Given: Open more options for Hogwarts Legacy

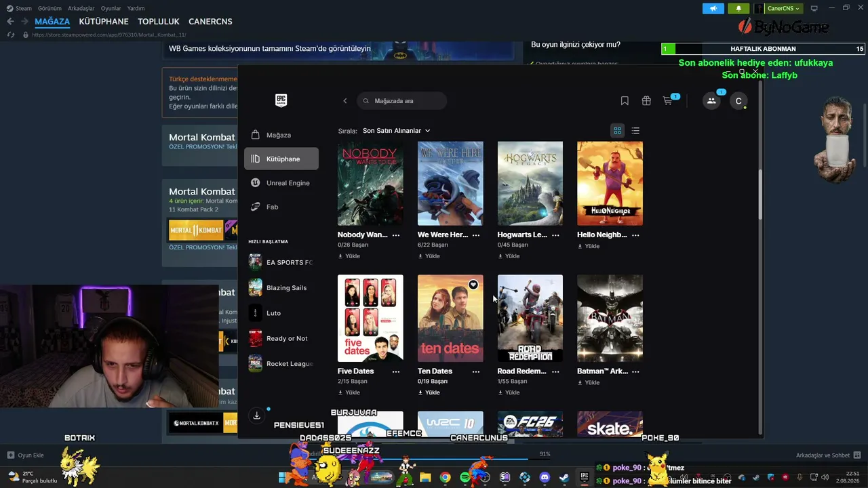Looking at the screenshot, I should coord(555,235).
